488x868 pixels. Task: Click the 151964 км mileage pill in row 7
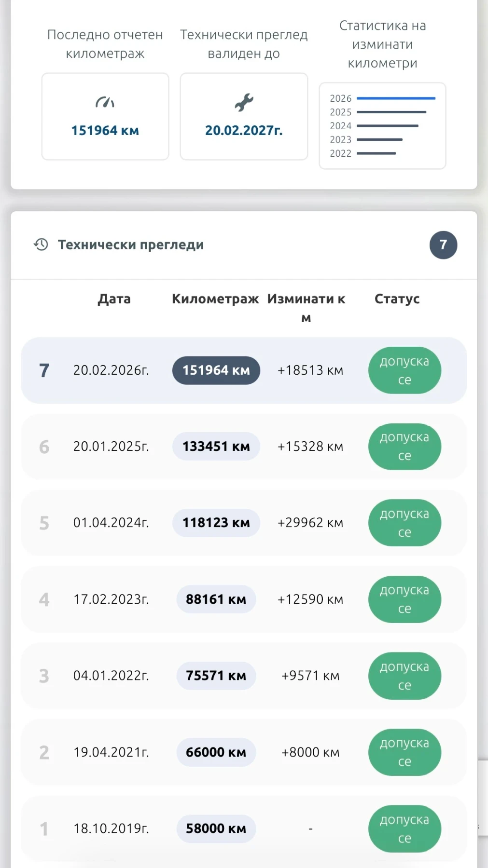click(x=216, y=370)
